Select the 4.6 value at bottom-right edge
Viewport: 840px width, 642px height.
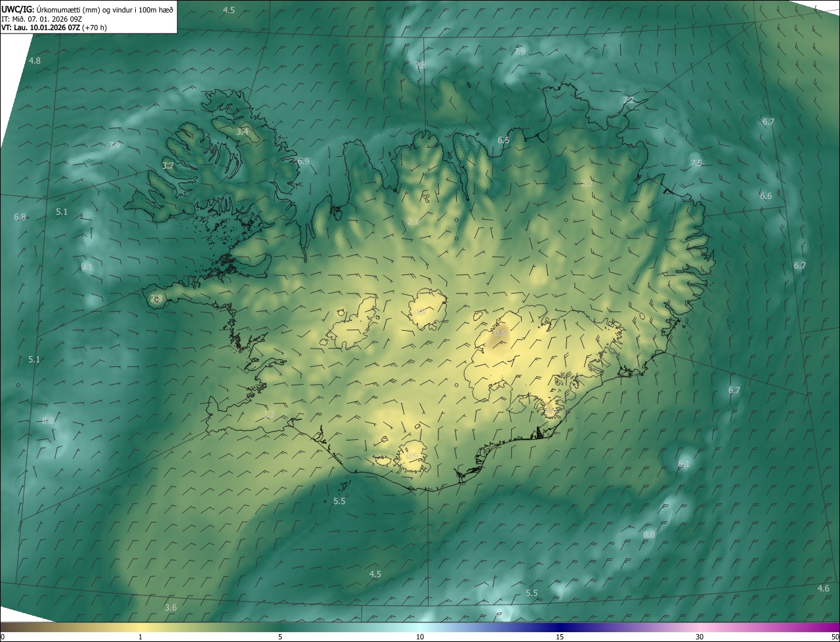tap(823, 588)
